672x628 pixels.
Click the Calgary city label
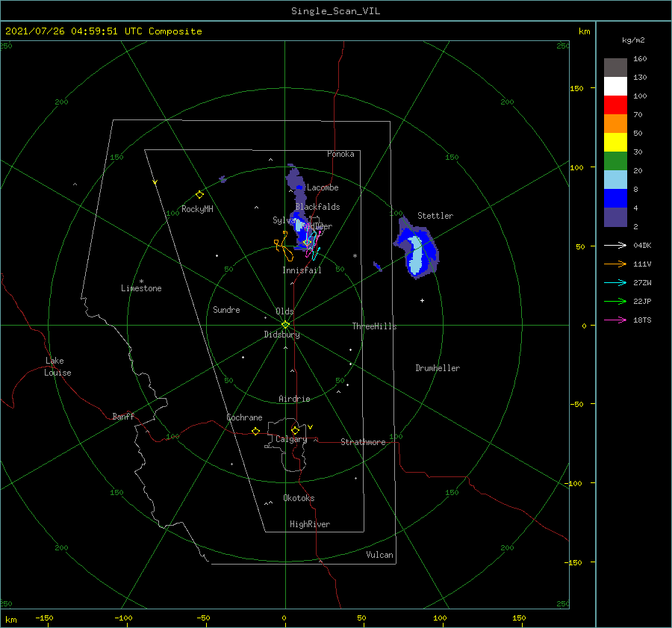coord(291,439)
